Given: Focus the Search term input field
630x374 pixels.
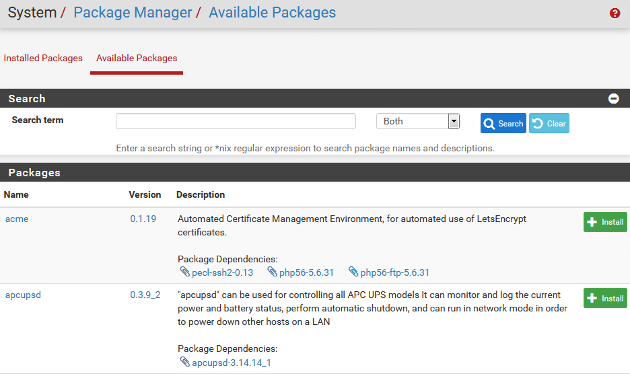Looking at the screenshot, I should (x=236, y=121).
